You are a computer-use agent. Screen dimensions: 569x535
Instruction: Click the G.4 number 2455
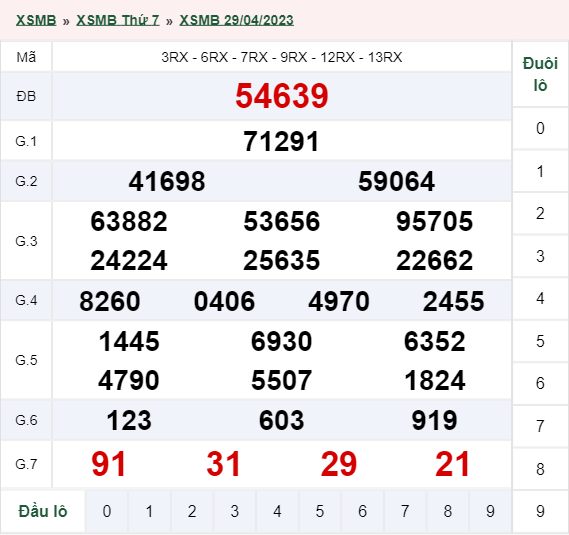click(454, 301)
